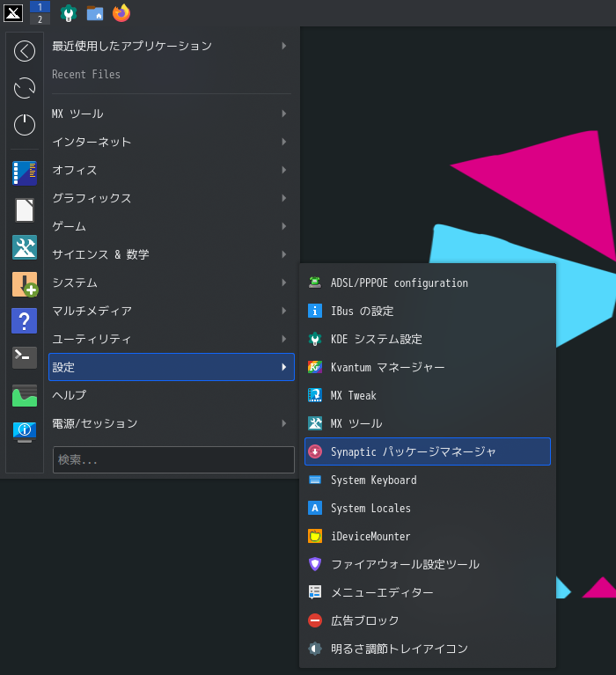Select the Recent Files entry
The height and width of the screenshot is (675, 616).
pos(172,75)
